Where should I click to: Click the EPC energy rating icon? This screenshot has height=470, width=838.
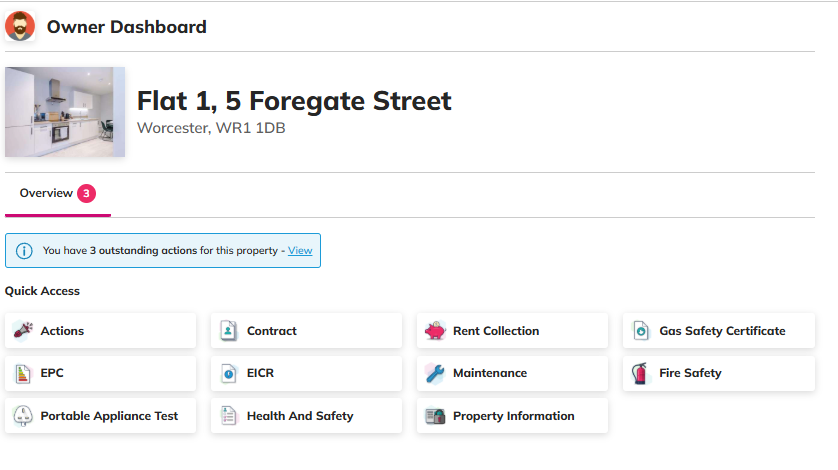[23, 374]
